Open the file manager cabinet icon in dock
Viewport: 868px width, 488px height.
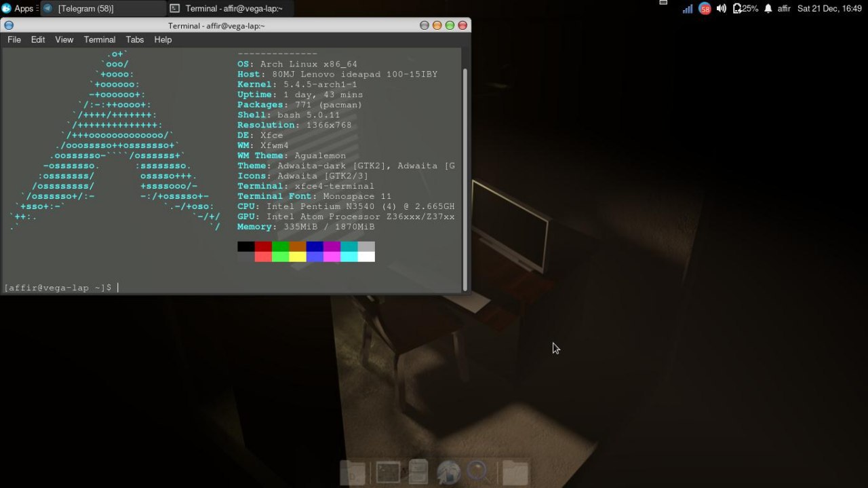point(418,472)
